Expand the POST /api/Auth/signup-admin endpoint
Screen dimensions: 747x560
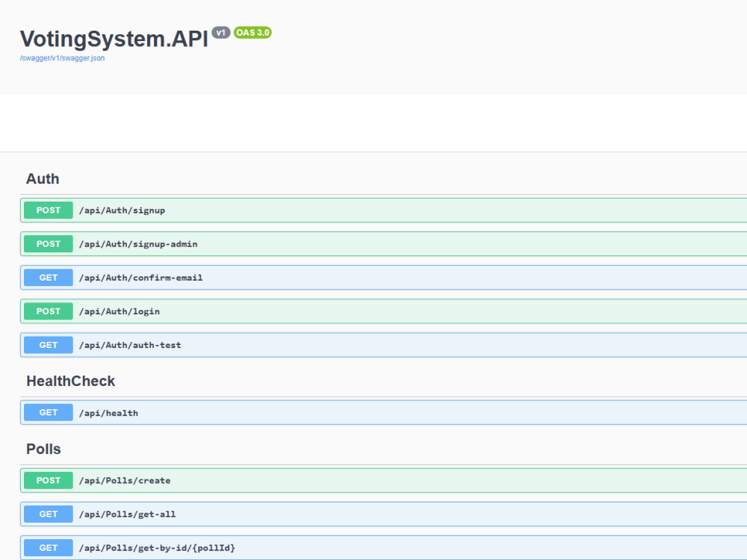coord(383,244)
